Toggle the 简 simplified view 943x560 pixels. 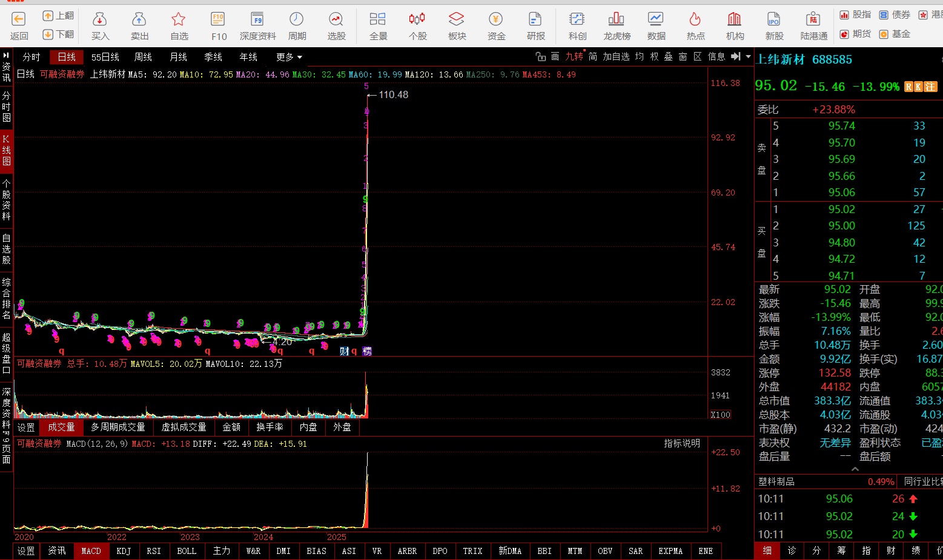593,56
